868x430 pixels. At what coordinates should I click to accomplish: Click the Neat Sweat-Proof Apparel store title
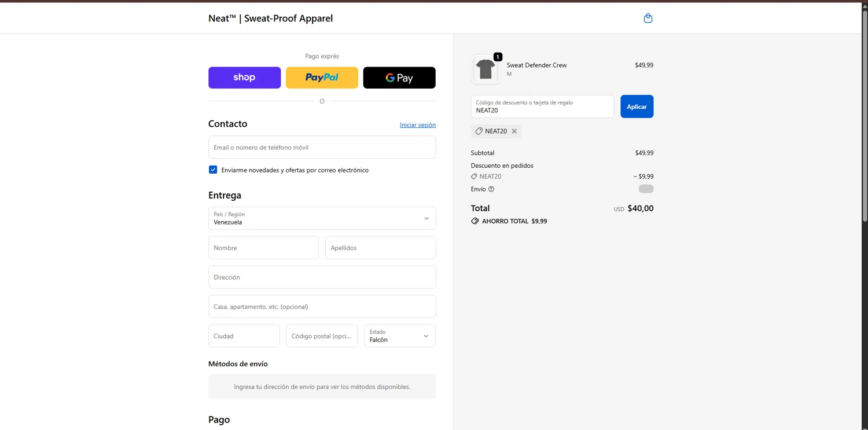click(270, 19)
